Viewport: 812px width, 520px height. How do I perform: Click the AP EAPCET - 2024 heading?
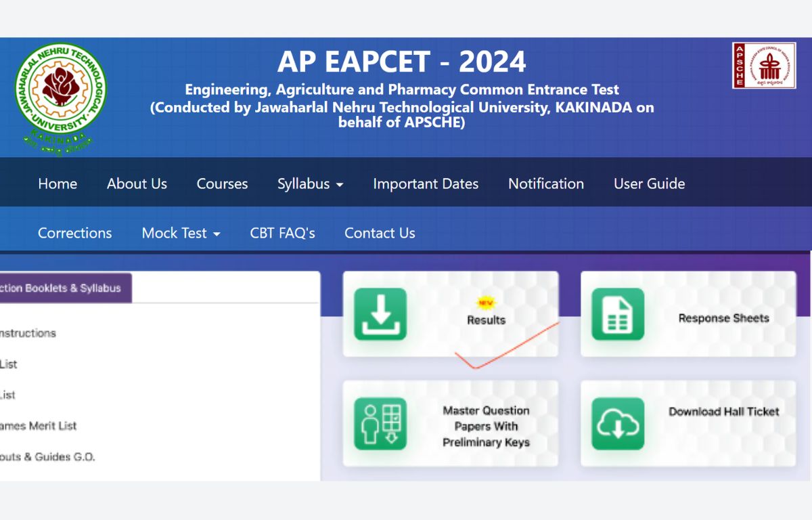402,62
